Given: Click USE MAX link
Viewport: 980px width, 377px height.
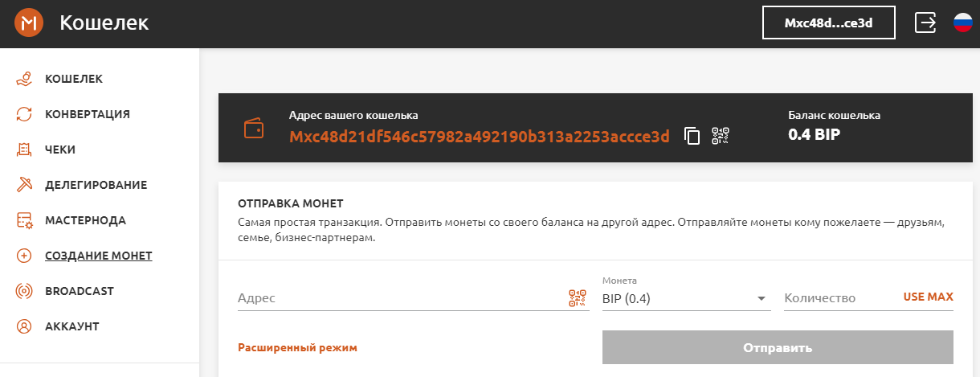Looking at the screenshot, I should 929,297.
